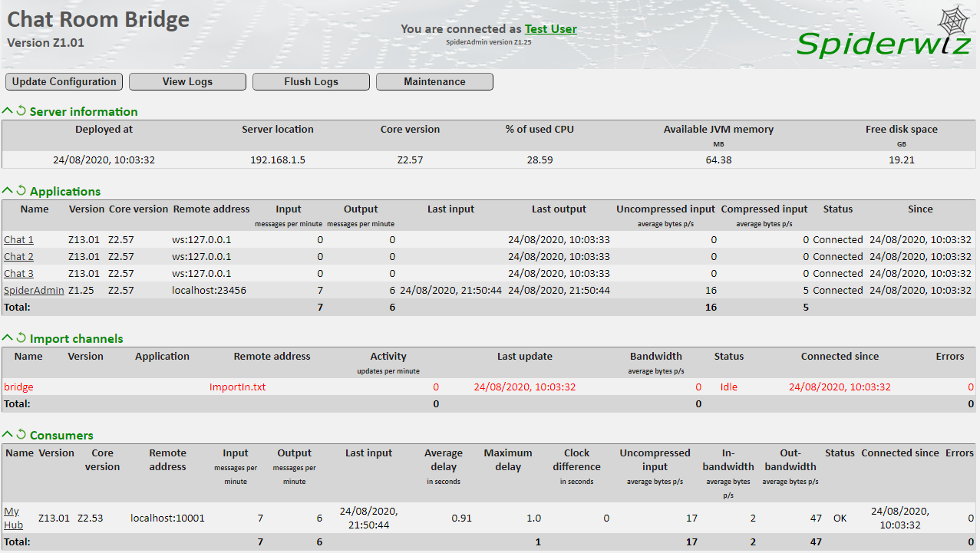Open View Logs
The image size is (980, 553).
click(x=187, y=81)
